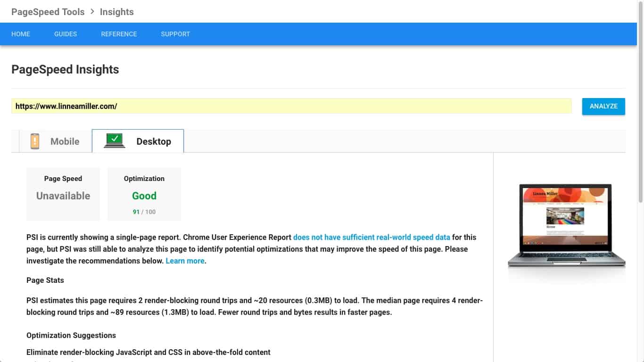
Task: Click the Optimization Good score card
Action: (x=144, y=194)
